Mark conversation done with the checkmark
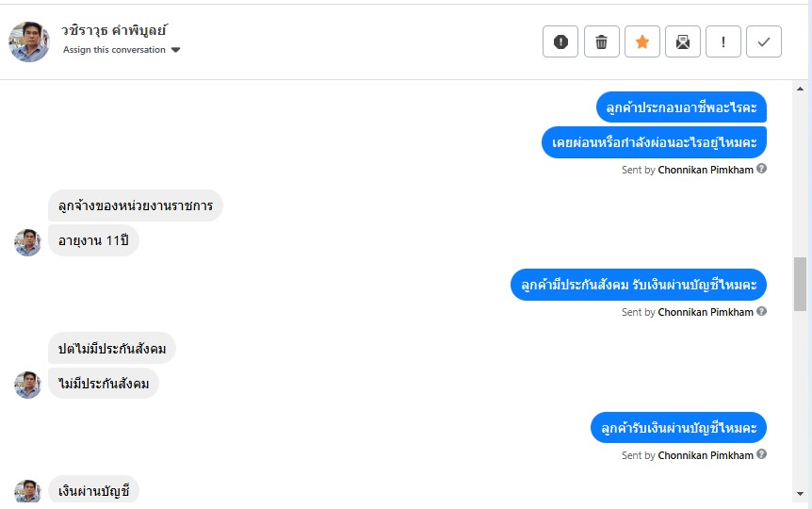812x509 pixels. coord(764,41)
